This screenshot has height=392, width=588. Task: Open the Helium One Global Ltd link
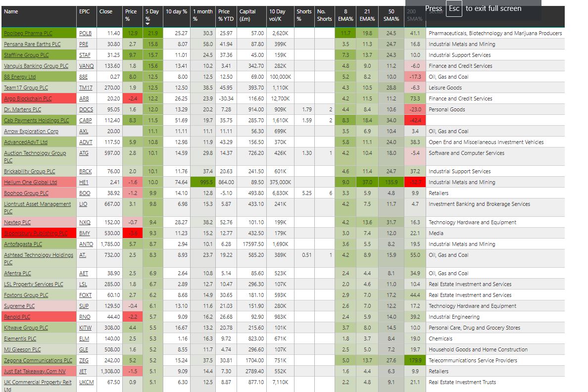click(30, 182)
